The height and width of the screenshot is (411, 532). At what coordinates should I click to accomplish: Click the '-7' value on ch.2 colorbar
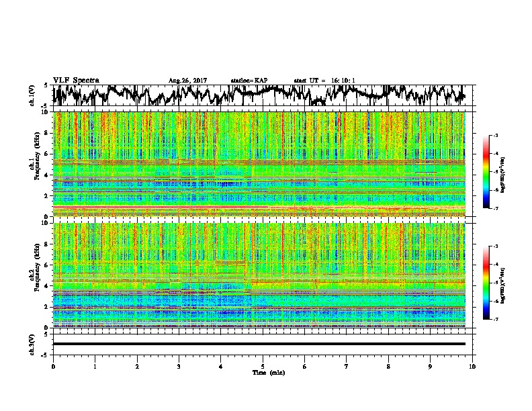click(x=496, y=319)
